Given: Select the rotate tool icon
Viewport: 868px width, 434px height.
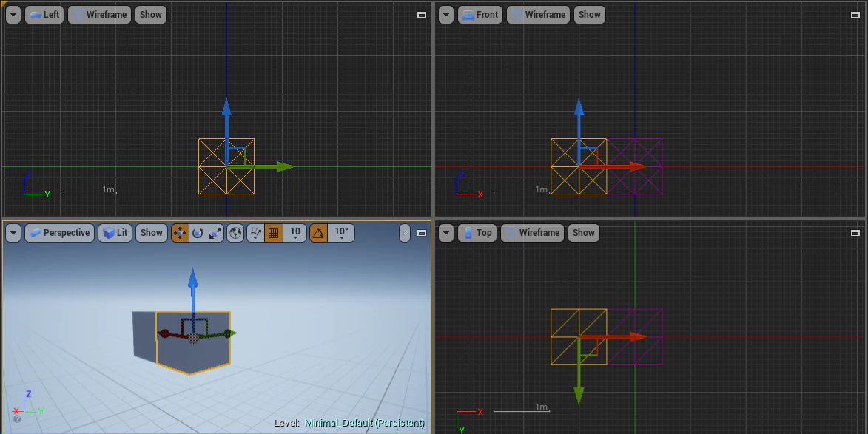Looking at the screenshot, I should [198, 233].
